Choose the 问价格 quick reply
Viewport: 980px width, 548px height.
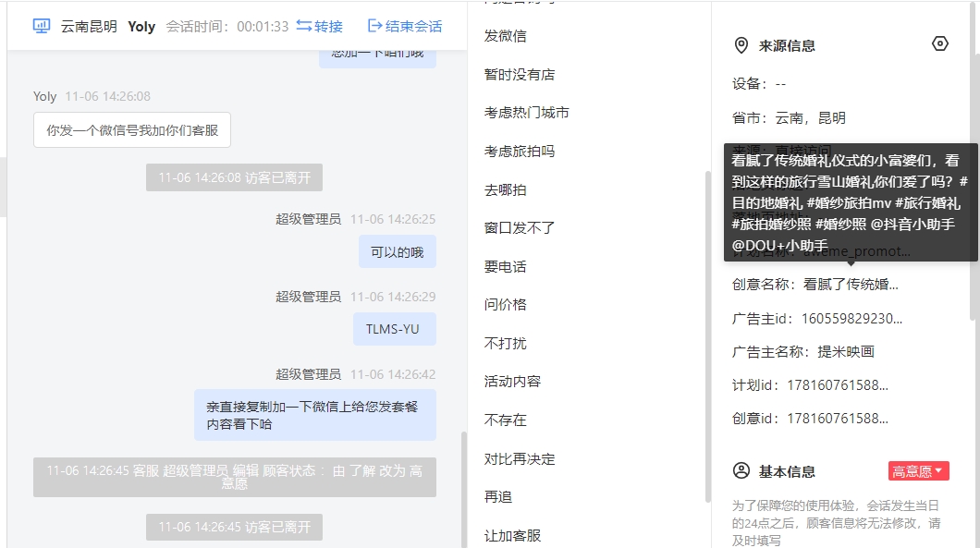point(505,305)
